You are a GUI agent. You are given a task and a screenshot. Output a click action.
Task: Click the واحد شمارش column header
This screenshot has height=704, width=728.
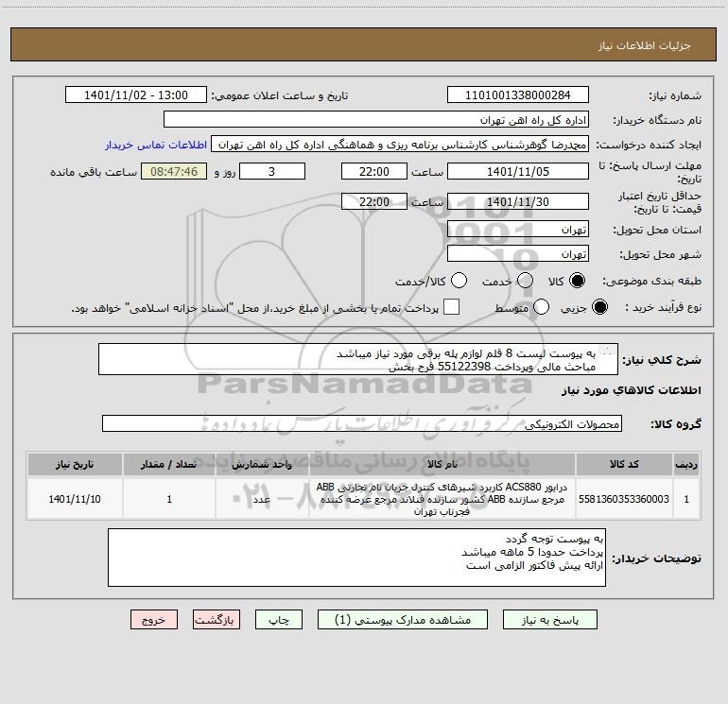262,464
